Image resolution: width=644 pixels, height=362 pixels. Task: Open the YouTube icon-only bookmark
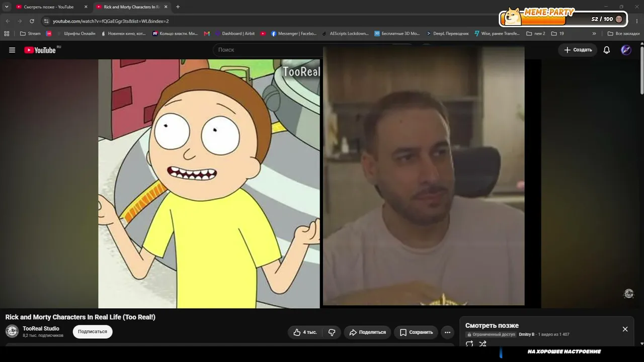click(x=263, y=34)
